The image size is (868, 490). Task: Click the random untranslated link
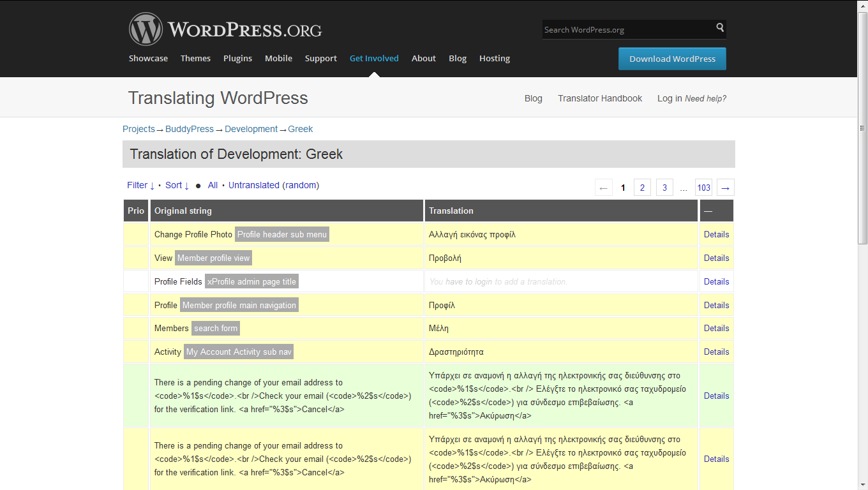[x=301, y=185]
